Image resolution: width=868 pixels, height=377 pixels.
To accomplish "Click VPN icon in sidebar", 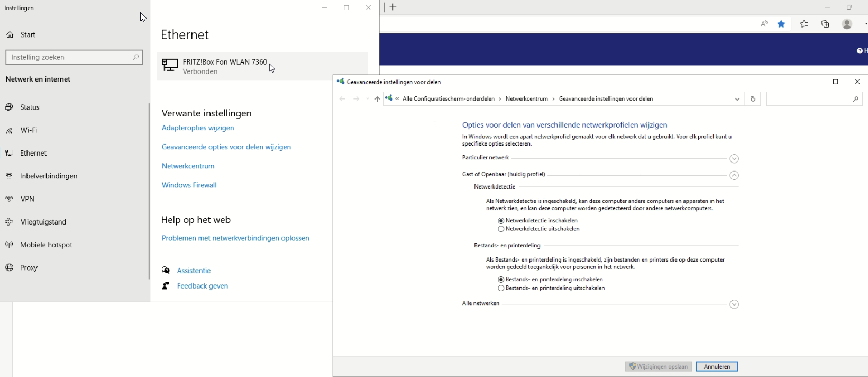I will [x=9, y=199].
